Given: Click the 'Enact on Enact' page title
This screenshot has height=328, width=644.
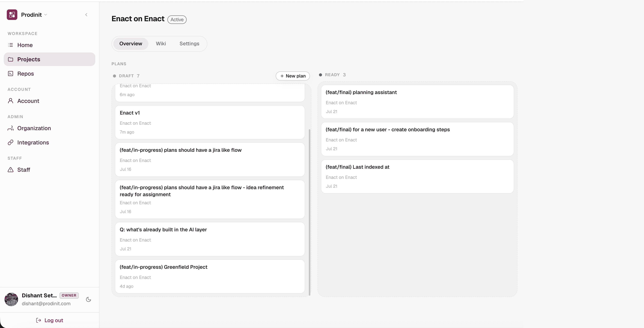Looking at the screenshot, I should tap(138, 19).
